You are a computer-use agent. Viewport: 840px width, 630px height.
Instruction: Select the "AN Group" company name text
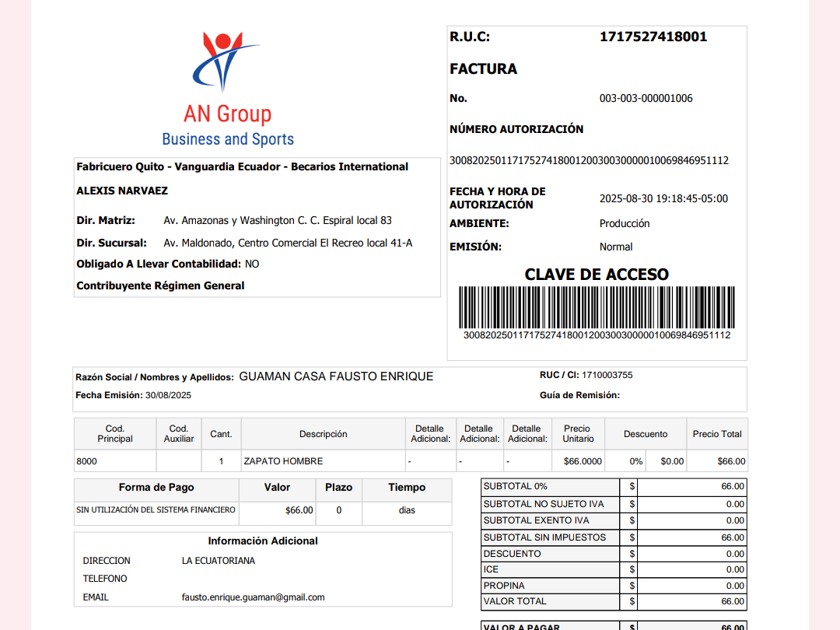click(x=228, y=114)
